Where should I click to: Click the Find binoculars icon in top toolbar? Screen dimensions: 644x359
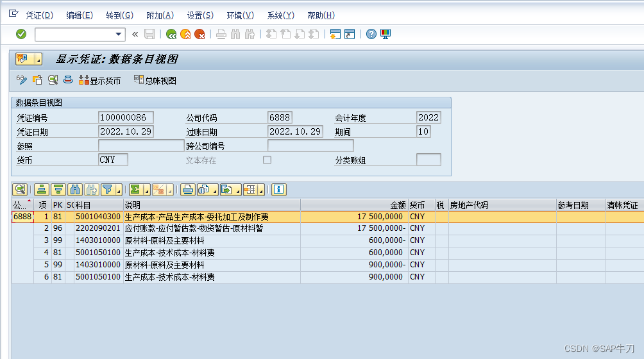click(x=235, y=35)
